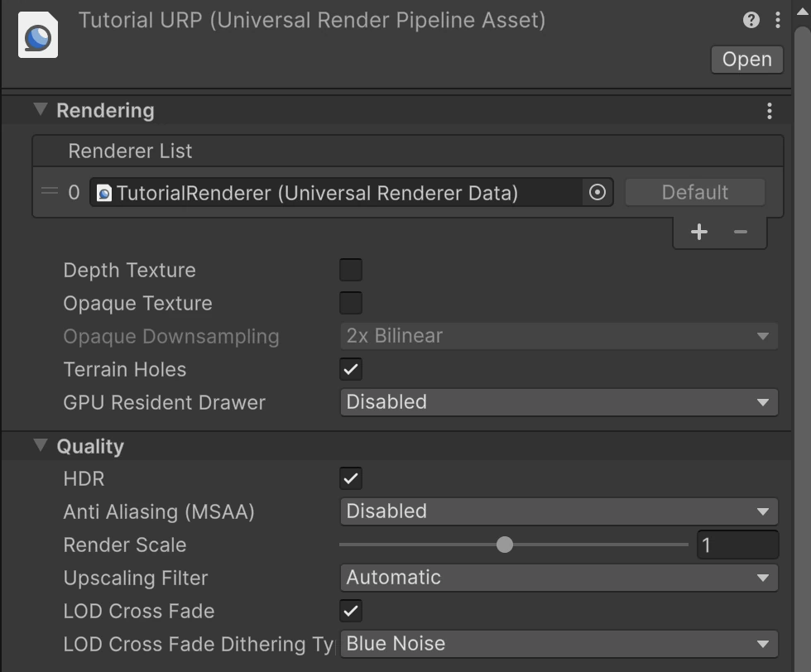This screenshot has height=672, width=811.
Task: Click the Opaque Downsampling label
Action: (171, 336)
